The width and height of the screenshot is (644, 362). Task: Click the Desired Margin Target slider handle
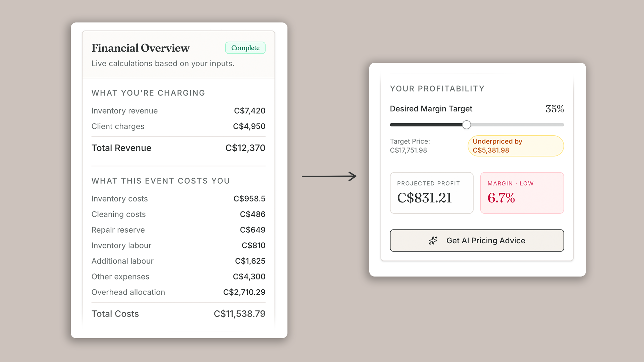[x=466, y=125]
